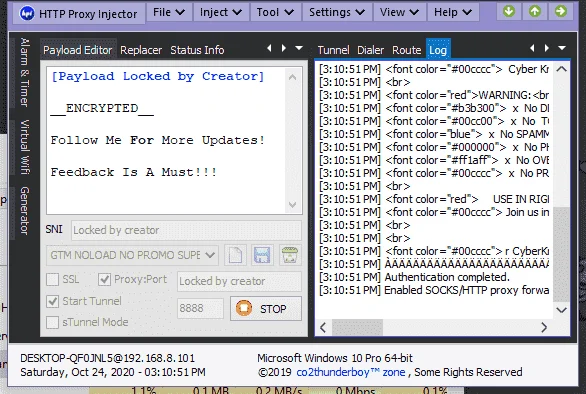Click the log scroll down arrow
Screen dimensions: 586x394
point(562,310)
